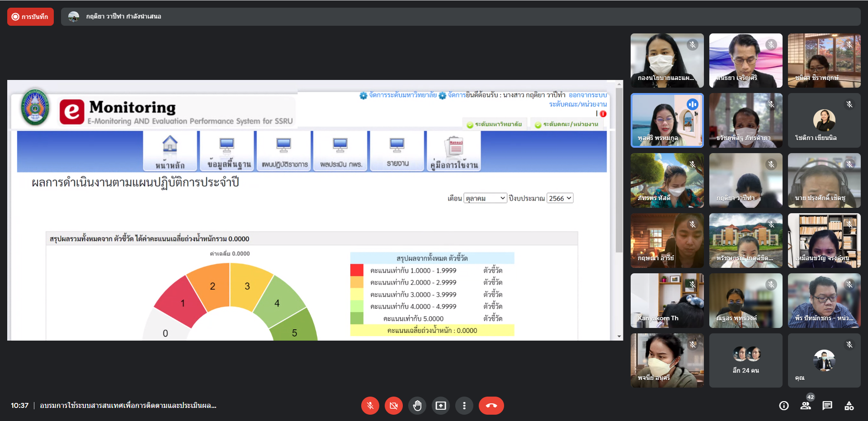Expand the month dropdown showing ตุลาคม
The height and width of the screenshot is (421, 868).
[485, 198]
